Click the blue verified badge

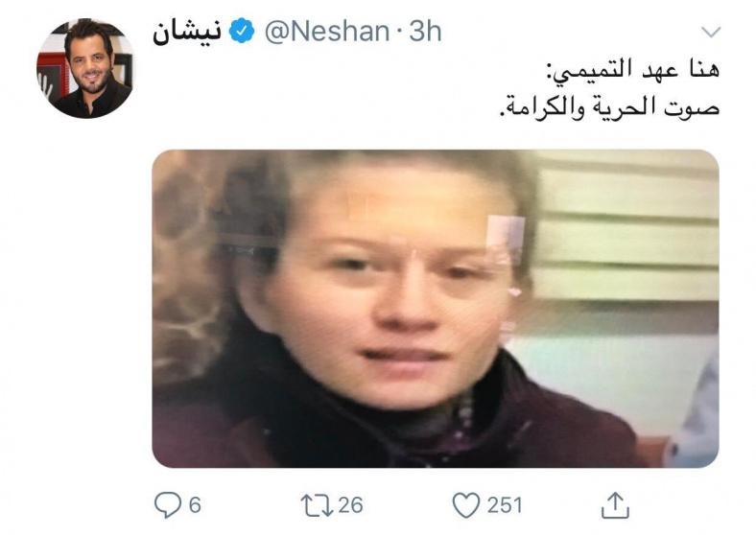(242, 31)
